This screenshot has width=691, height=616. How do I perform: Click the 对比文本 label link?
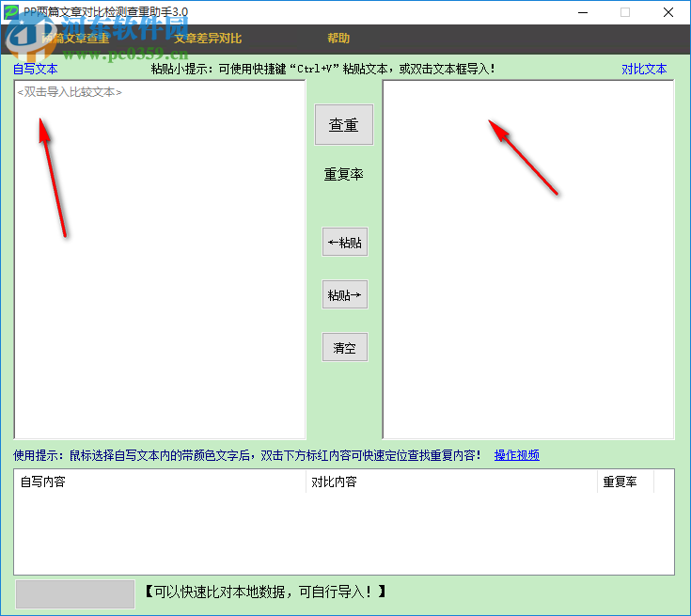point(644,70)
